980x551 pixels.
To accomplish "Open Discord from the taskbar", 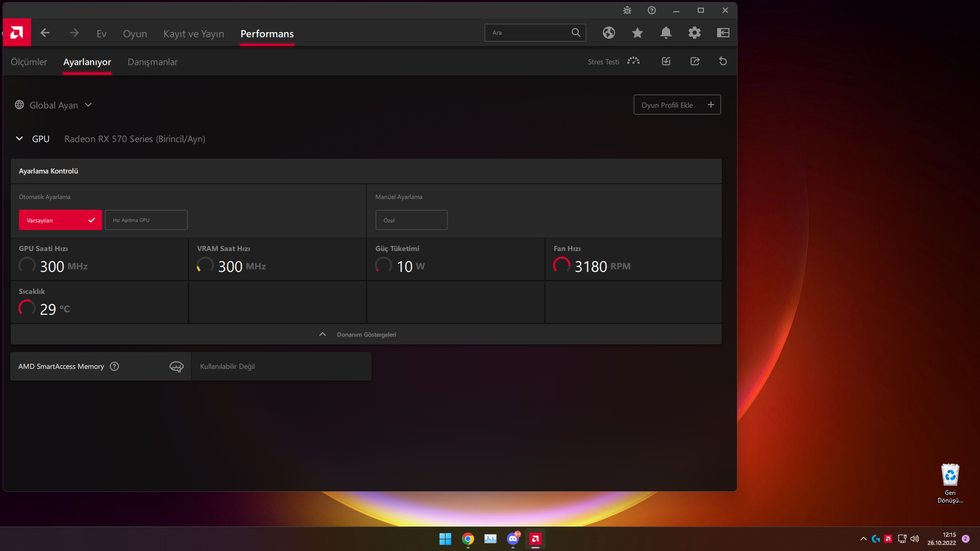I will pyautogui.click(x=513, y=539).
